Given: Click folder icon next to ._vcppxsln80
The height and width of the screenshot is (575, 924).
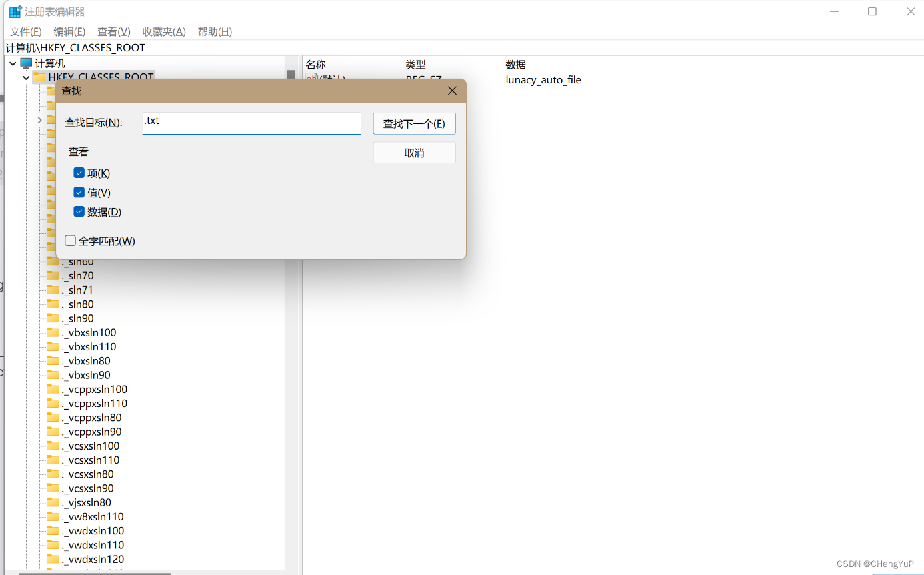Looking at the screenshot, I should coord(53,417).
